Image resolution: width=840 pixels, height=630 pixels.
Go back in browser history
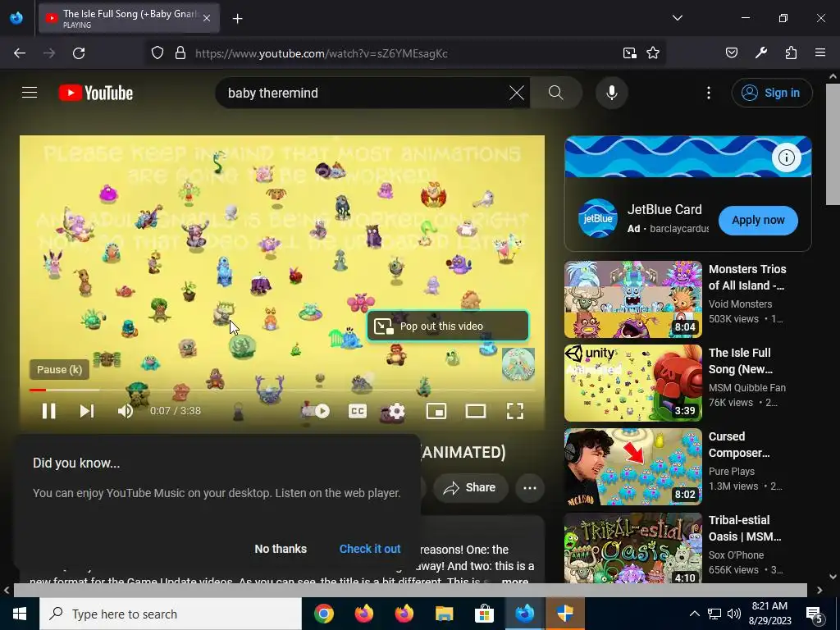[x=20, y=53]
